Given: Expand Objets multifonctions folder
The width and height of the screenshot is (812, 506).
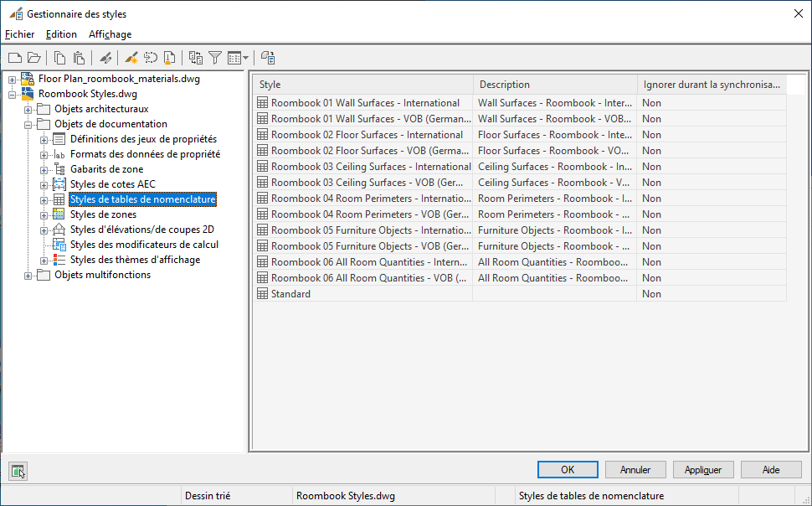Looking at the screenshot, I should point(28,276).
